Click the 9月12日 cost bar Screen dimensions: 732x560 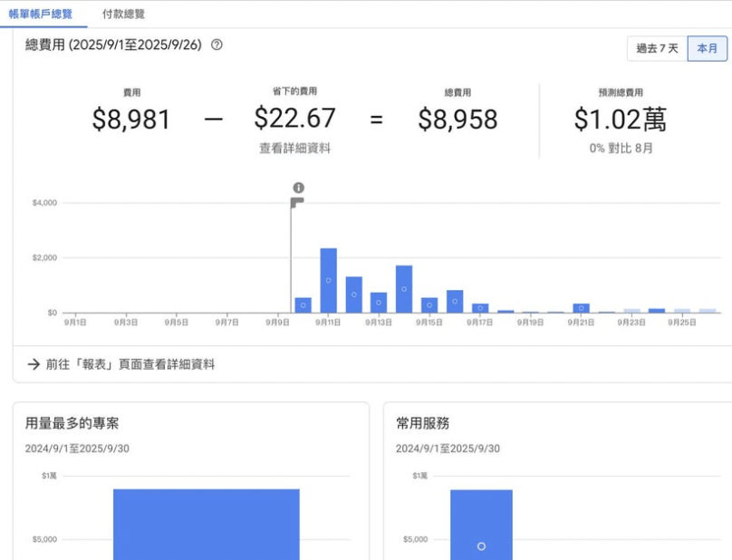coord(354,294)
